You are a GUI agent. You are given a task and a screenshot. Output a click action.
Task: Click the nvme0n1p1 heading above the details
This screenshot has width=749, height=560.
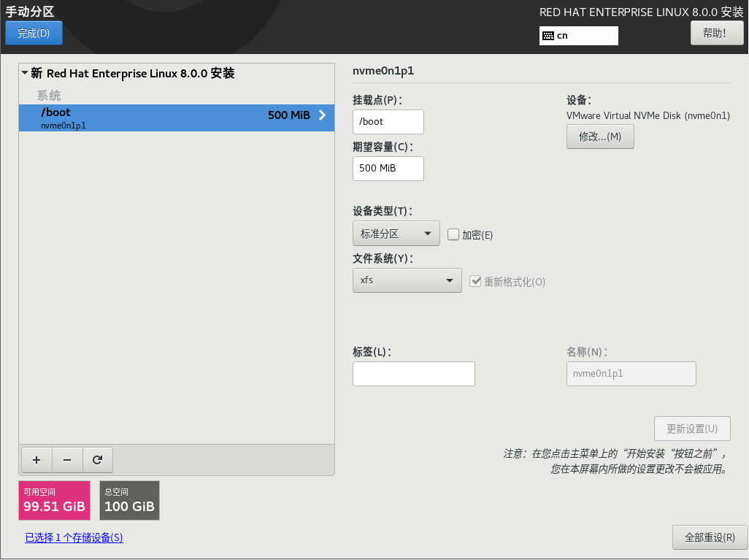tap(383, 71)
